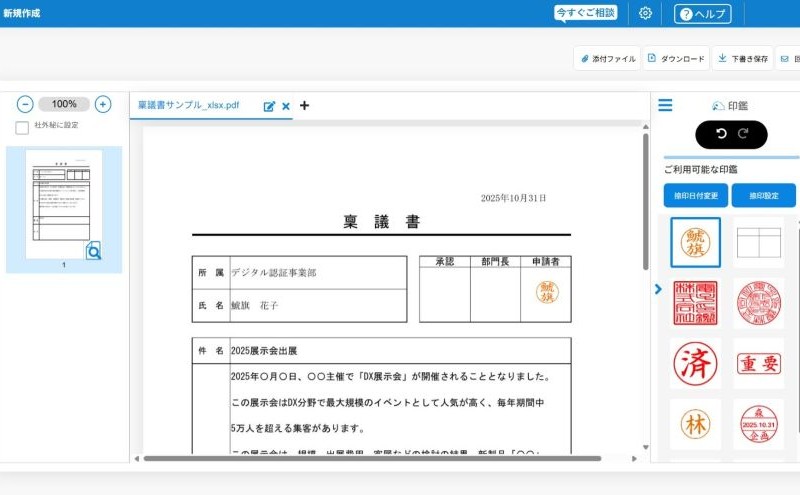Click the zoom in plus button
Viewport: 800px width, 495px height.
coord(103,104)
